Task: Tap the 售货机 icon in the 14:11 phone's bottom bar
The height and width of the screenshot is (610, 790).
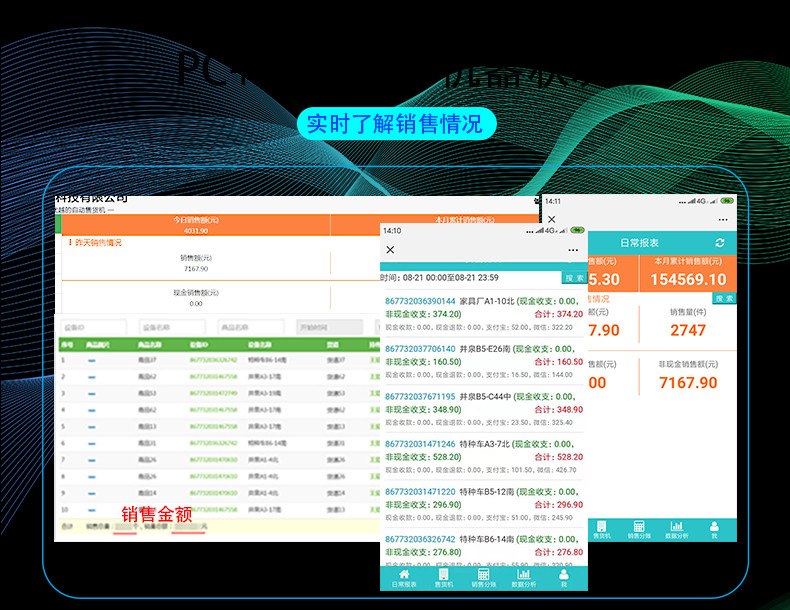Action: [x=602, y=529]
